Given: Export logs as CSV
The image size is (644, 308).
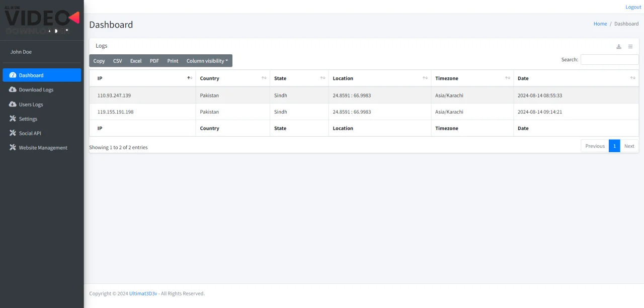Looking at the screenshot, I should tap(117, 61).
